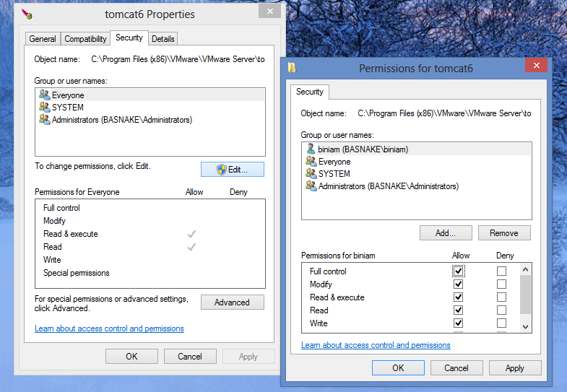
Task: Select Everyone in Properties group list
Action: point(150,95)
